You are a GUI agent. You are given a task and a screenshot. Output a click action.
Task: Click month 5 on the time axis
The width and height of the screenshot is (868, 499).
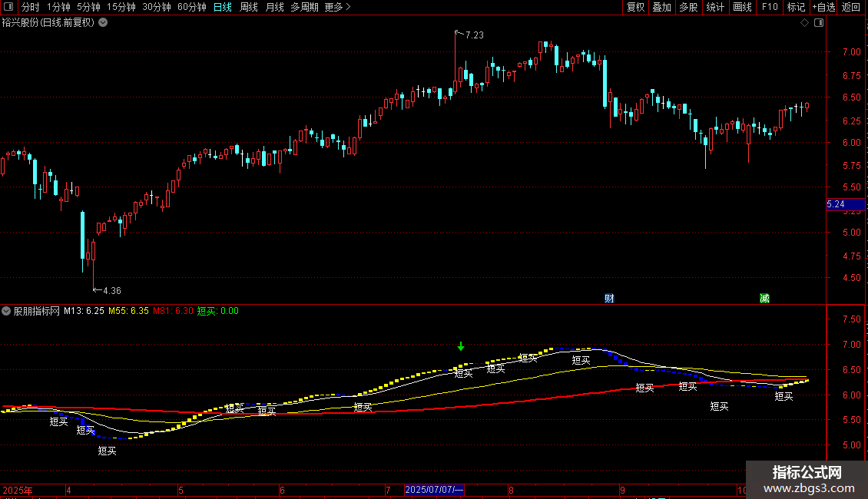point(181,490)
